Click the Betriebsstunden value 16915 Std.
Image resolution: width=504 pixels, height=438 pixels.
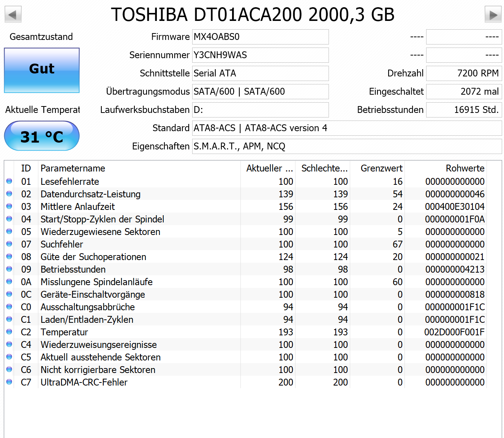point(464,110)
